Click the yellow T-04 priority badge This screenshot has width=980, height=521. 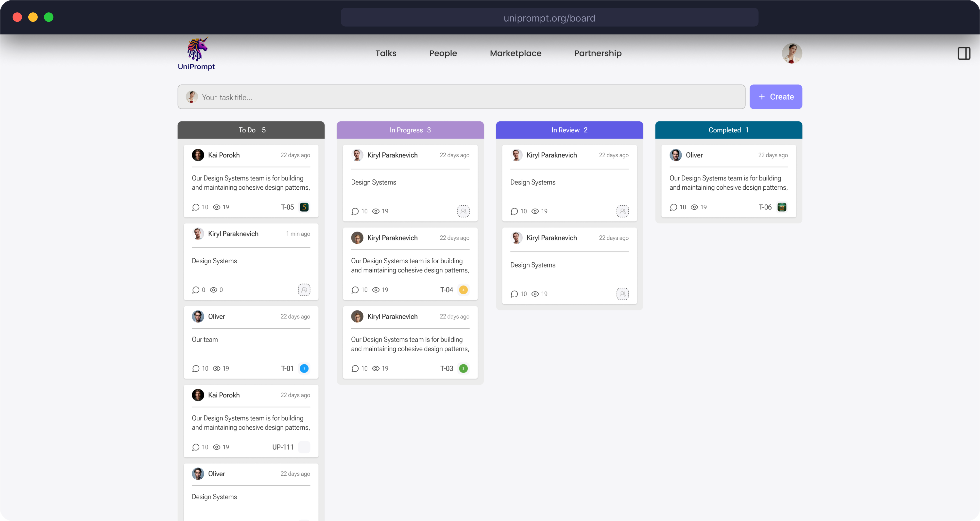pos(463,290)
